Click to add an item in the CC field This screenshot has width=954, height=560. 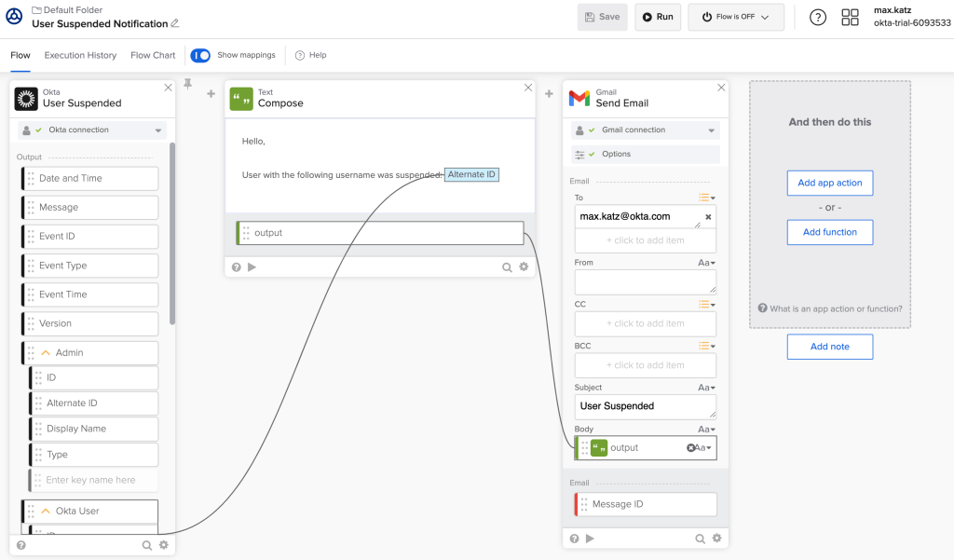point(645,322)
